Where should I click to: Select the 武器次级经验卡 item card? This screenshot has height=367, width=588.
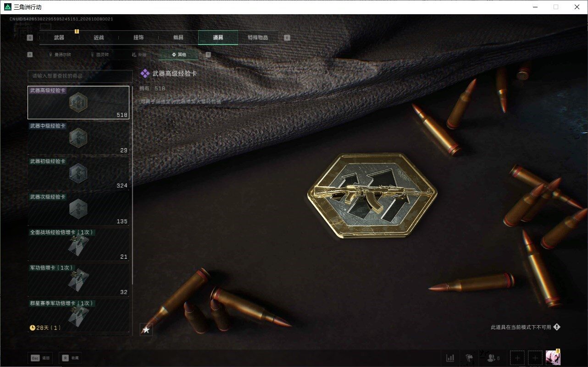[x=78, y=209]
